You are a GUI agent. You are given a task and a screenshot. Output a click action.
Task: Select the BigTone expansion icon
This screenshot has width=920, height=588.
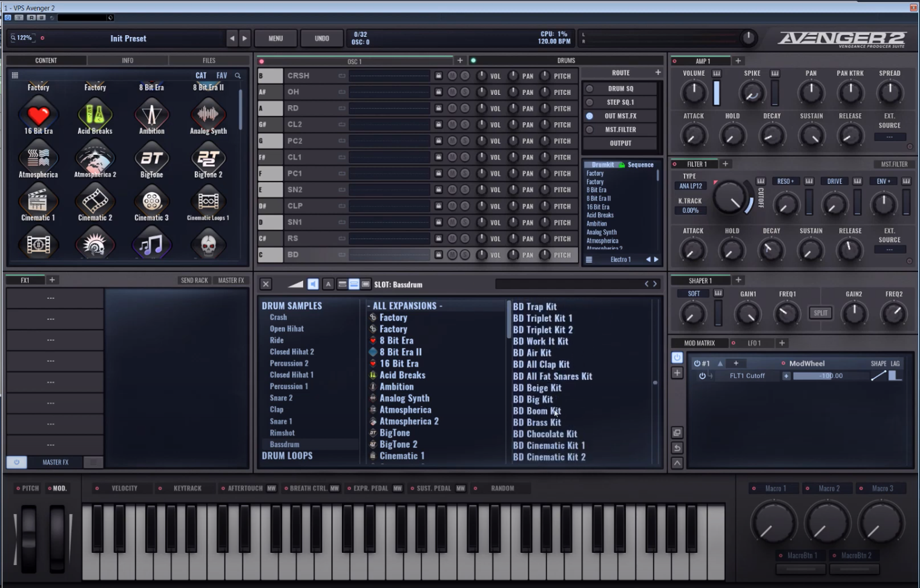click(x=151, y=157)
